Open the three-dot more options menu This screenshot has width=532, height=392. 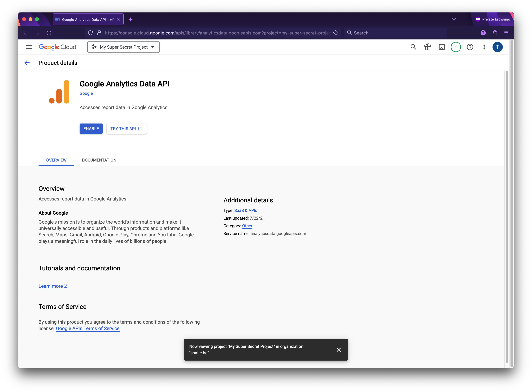pyautogui.click(x=484, y=47)
